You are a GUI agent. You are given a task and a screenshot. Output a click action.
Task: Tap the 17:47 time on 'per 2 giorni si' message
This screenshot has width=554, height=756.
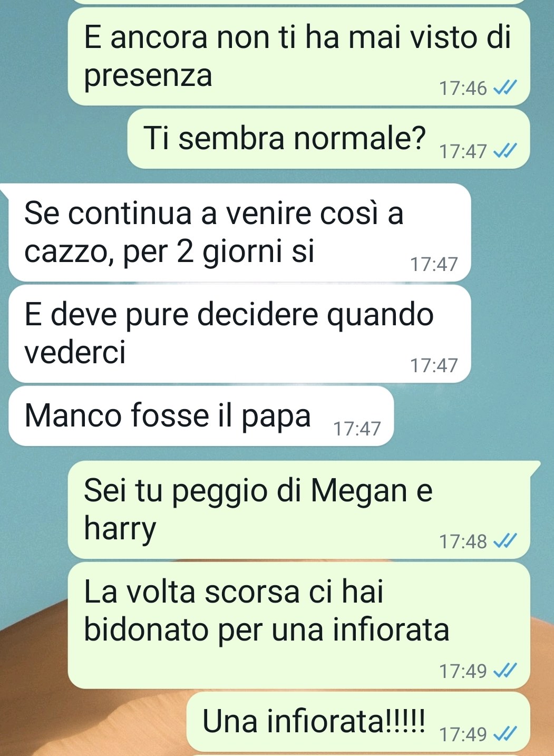(434, 264)
